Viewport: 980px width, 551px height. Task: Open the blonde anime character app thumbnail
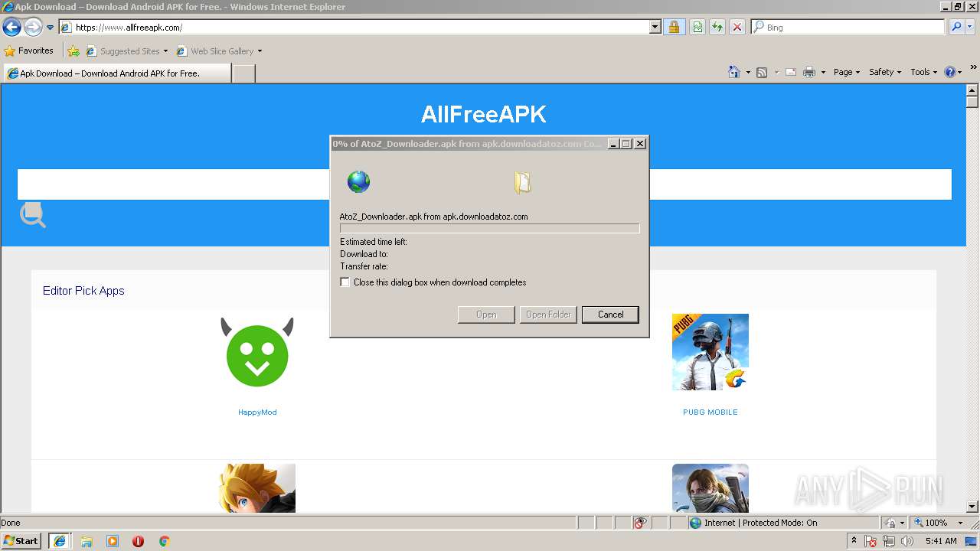(x=257, y=488)
